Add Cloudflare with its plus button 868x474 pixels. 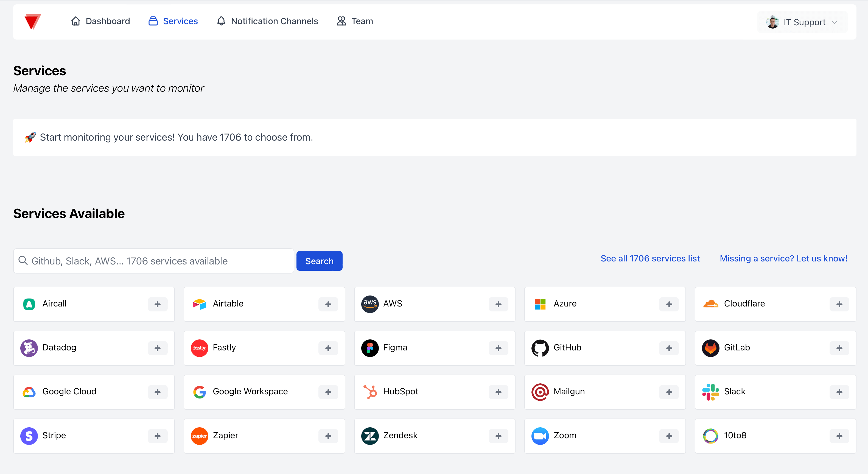[x=839, y=305]
